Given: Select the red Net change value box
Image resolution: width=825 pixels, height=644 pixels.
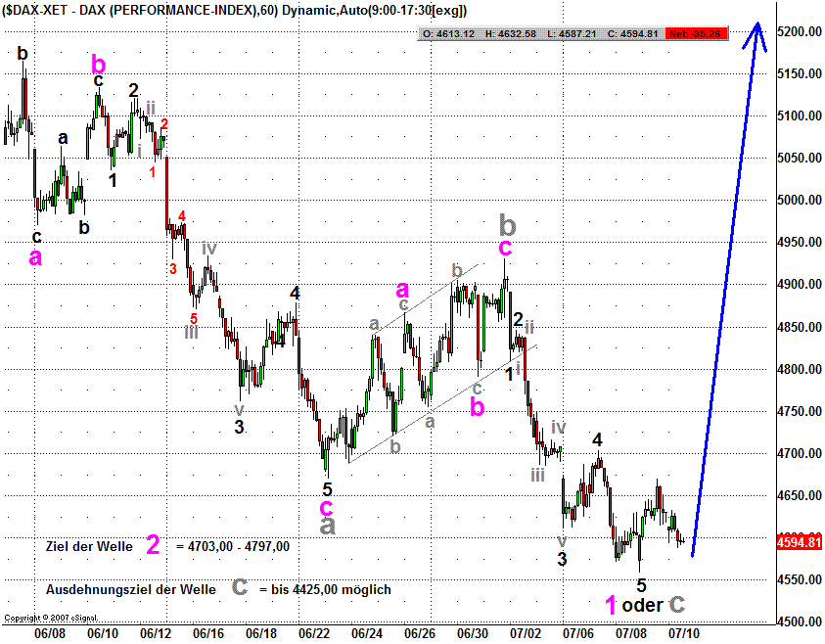Looking at the screenshot, I should tap(693, 34).
